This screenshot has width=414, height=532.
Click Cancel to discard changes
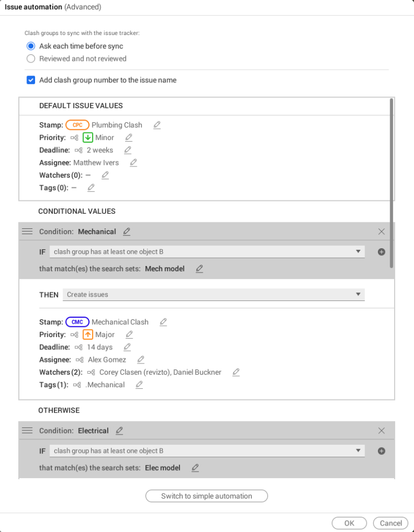[390, 523]
